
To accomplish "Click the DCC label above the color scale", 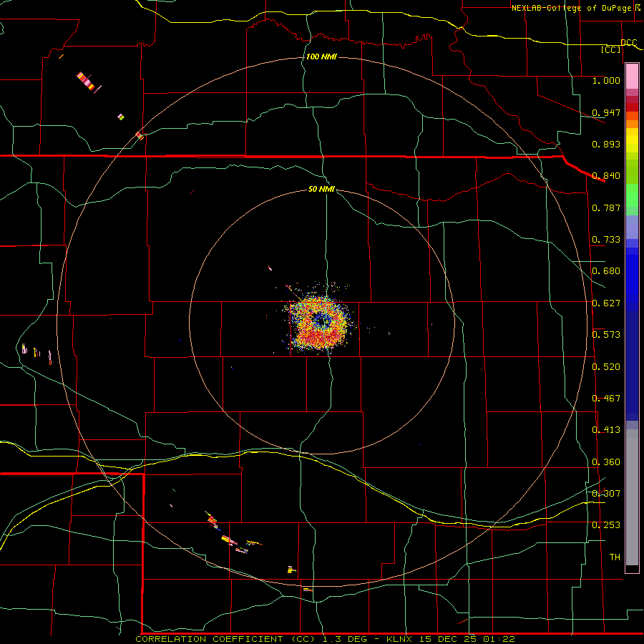I will 629,43.
